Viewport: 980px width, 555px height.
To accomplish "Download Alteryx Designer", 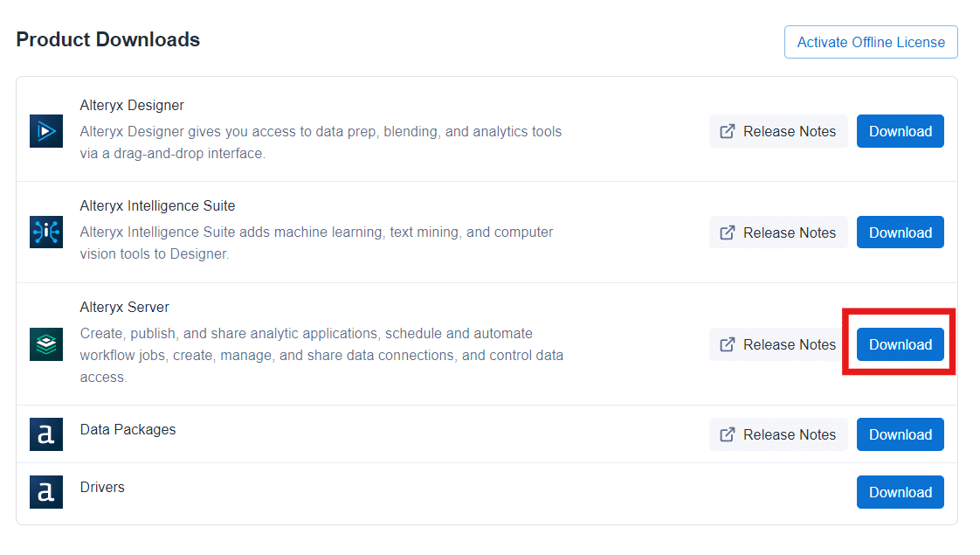I will tap(900, 131).
